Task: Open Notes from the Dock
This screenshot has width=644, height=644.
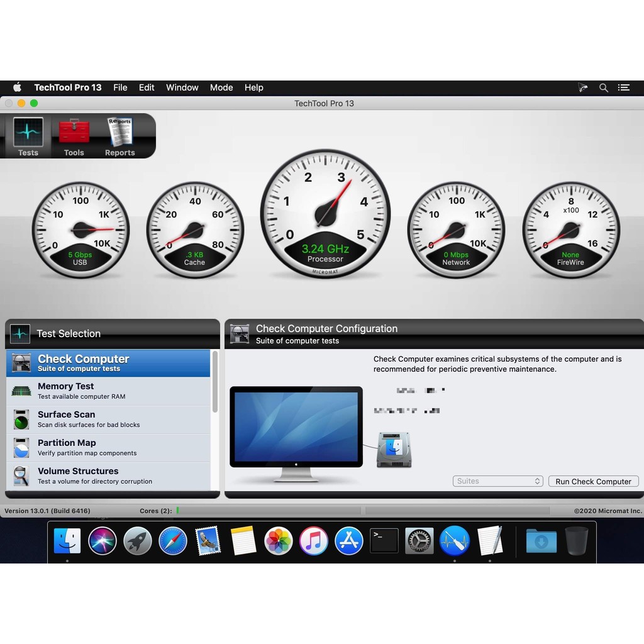Action: 243,540
